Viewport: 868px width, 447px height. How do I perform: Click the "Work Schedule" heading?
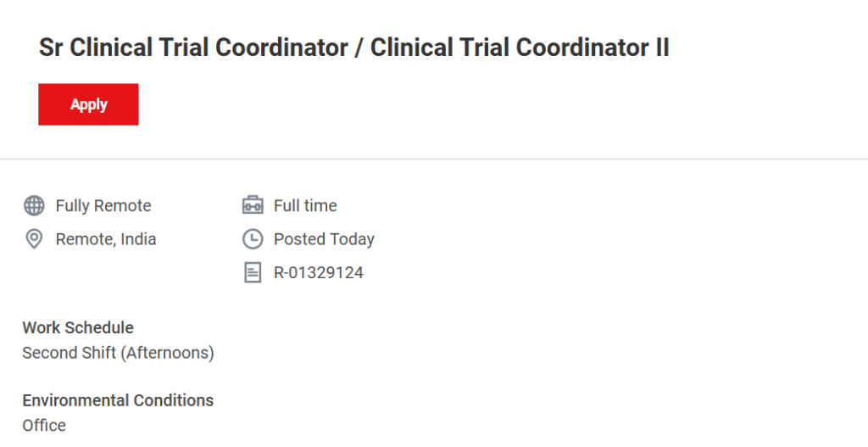coord(78,327)
